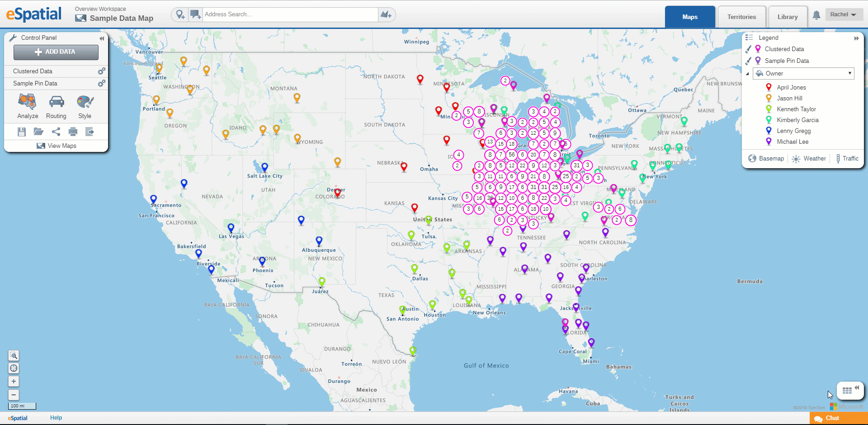This screenshot has width=868, height=425.
Task: Open the Basemap selector
Action: (x=766, y=158)
